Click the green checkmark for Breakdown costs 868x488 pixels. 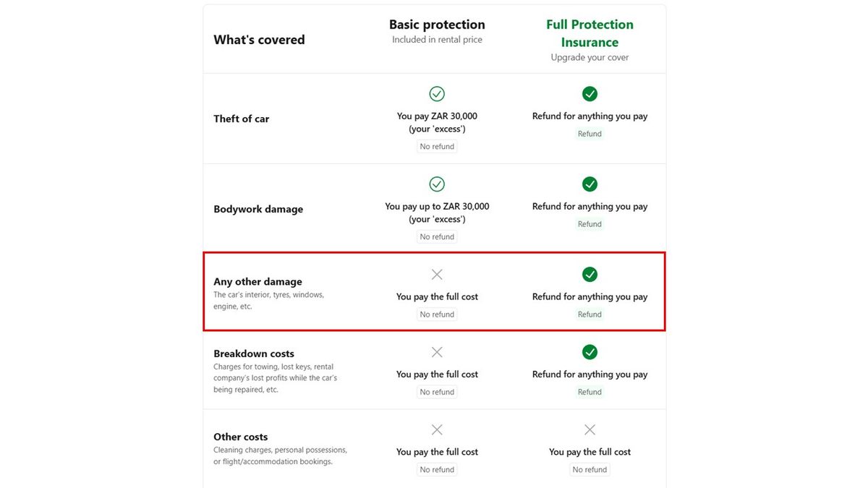click(x=590, y=352)
